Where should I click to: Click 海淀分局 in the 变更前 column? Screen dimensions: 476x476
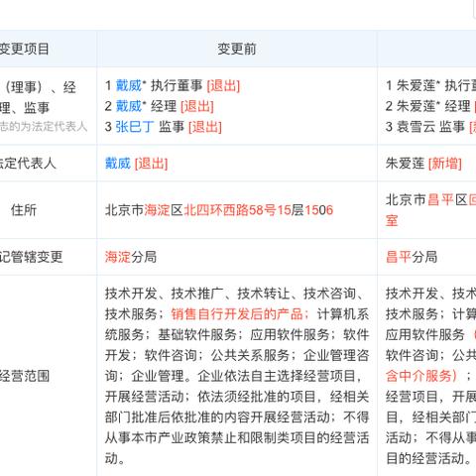point(131,257)
